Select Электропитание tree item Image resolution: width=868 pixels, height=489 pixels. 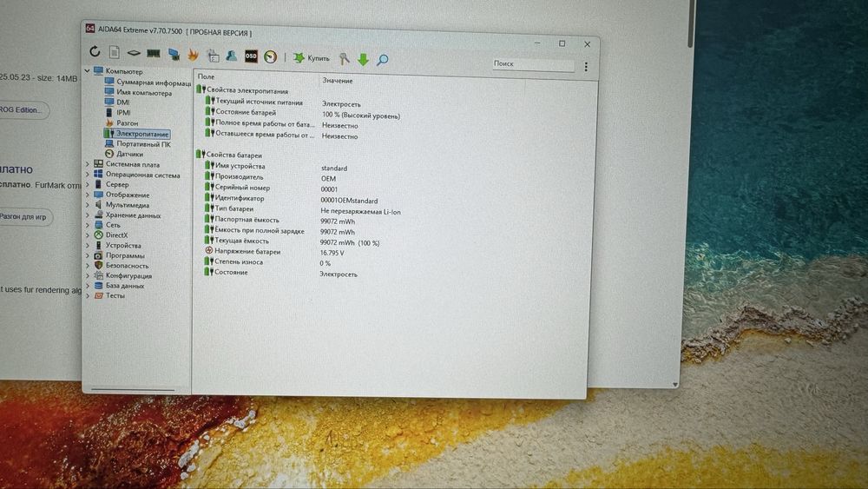point(137,134)
